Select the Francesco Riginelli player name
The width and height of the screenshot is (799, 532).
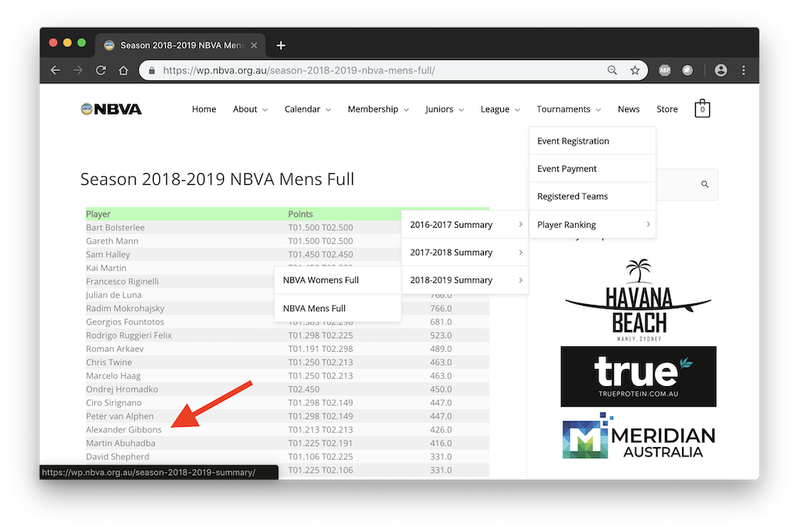[123, 282]
